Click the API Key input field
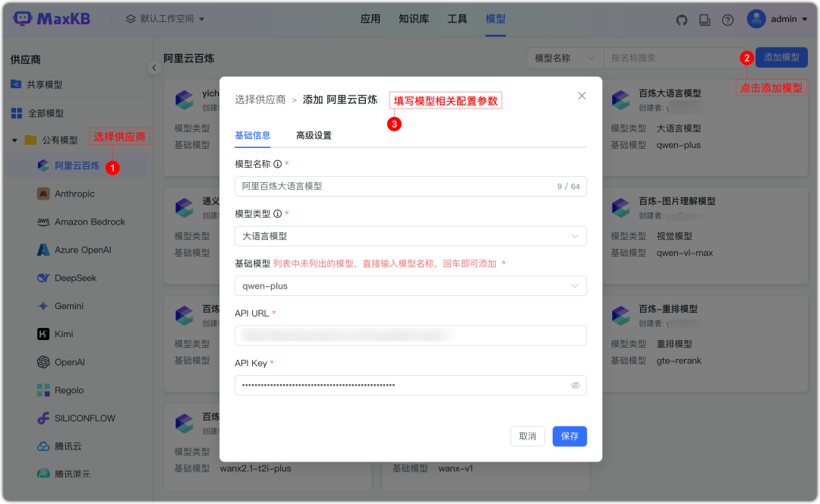 tap(411, 386)
